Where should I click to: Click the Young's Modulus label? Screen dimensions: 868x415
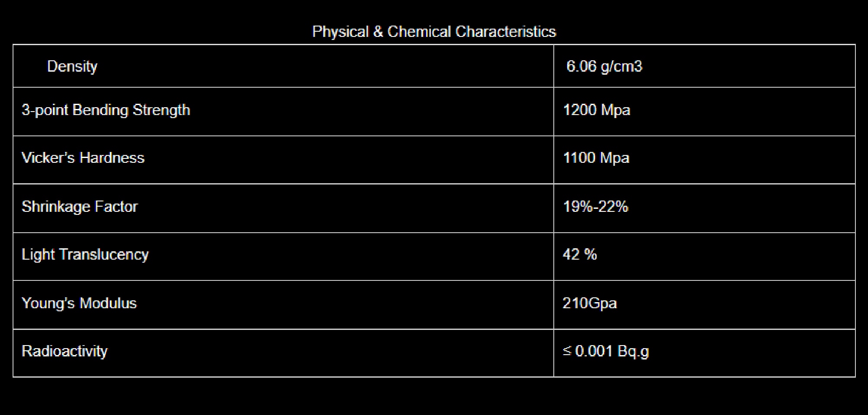pyautogui.click(x=79, y=303)
